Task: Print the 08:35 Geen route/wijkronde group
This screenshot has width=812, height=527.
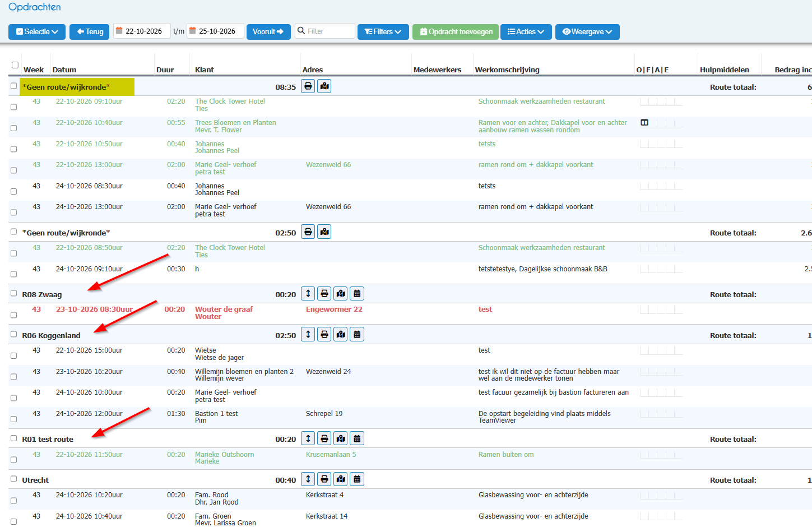Action: click(x=308, y=86)
